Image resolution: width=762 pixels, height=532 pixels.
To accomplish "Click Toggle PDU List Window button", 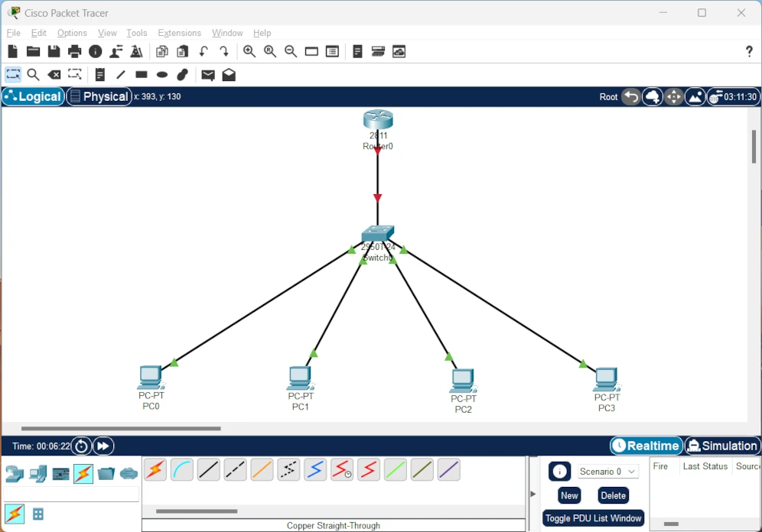I will pos(594,518).
